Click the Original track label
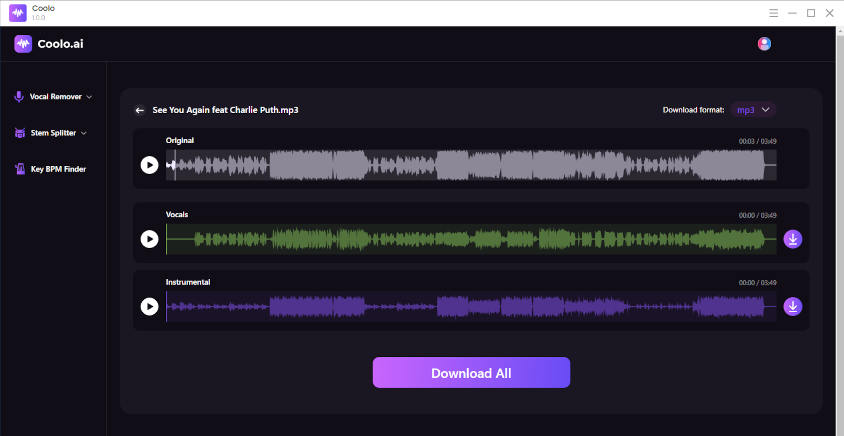 180,140
